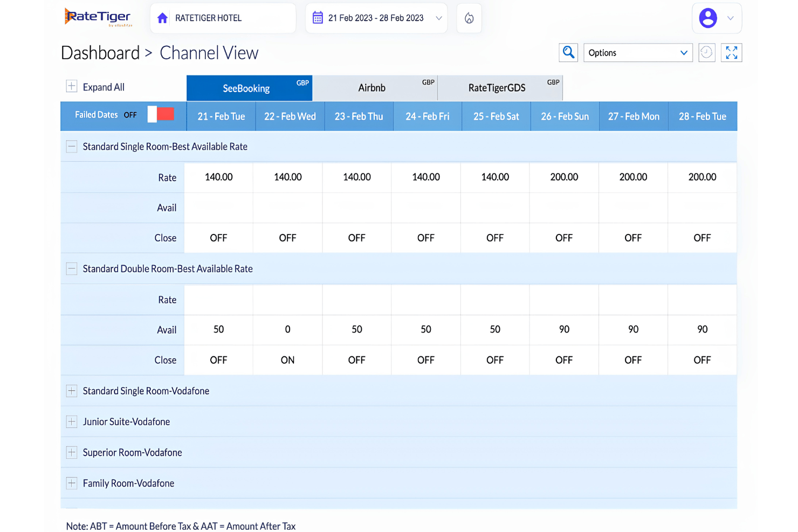Click the 21 - Feb Tue column header
798x532 pixels.
[x=221, y=116]
